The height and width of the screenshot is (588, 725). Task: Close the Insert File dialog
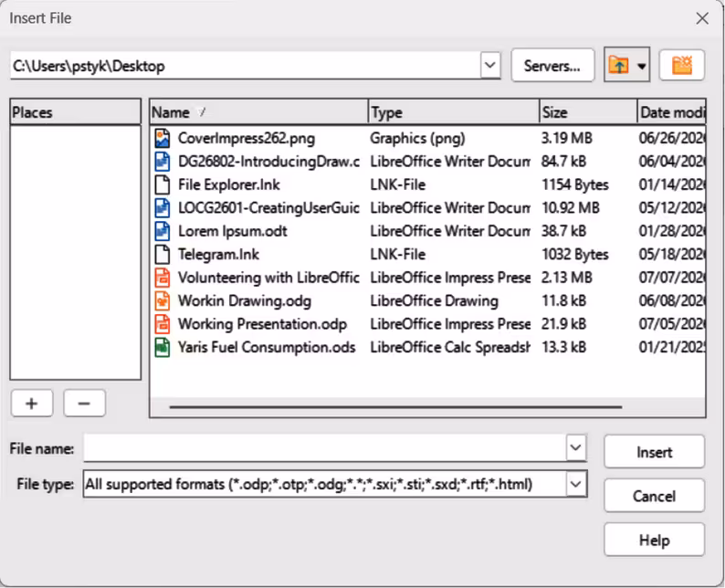click(702, 18)
